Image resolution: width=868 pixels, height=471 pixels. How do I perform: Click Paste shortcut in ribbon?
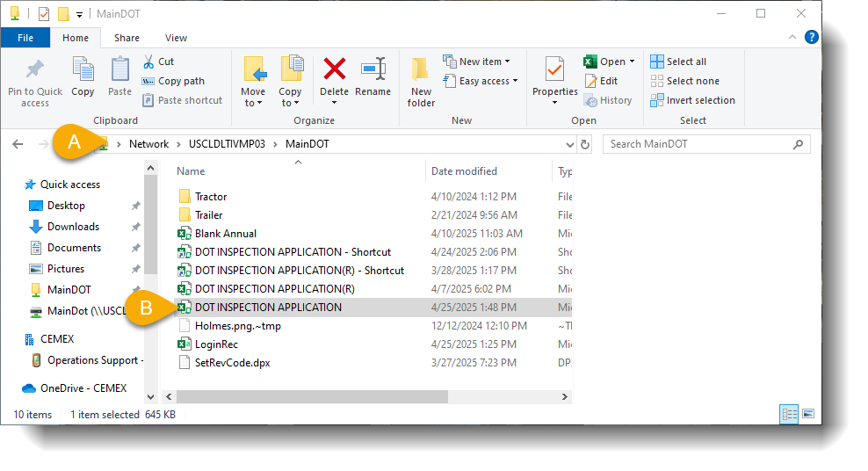182,100
